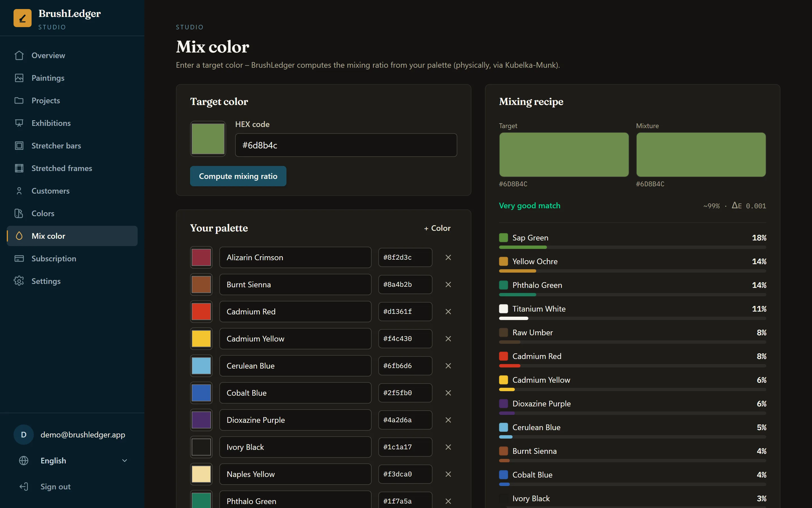The image size is (812, 508).
Task: Click the target HEX code input field
Action: 346,145
